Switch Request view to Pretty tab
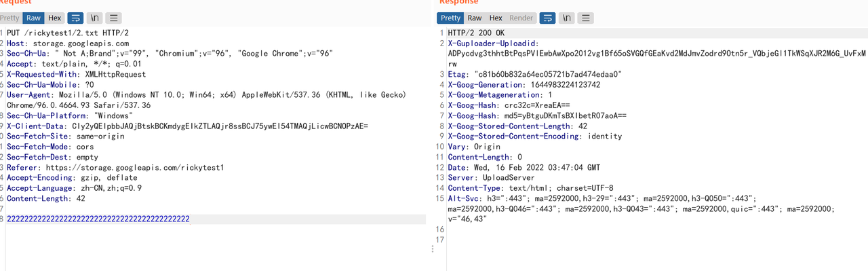 click(x=10, y=18)
